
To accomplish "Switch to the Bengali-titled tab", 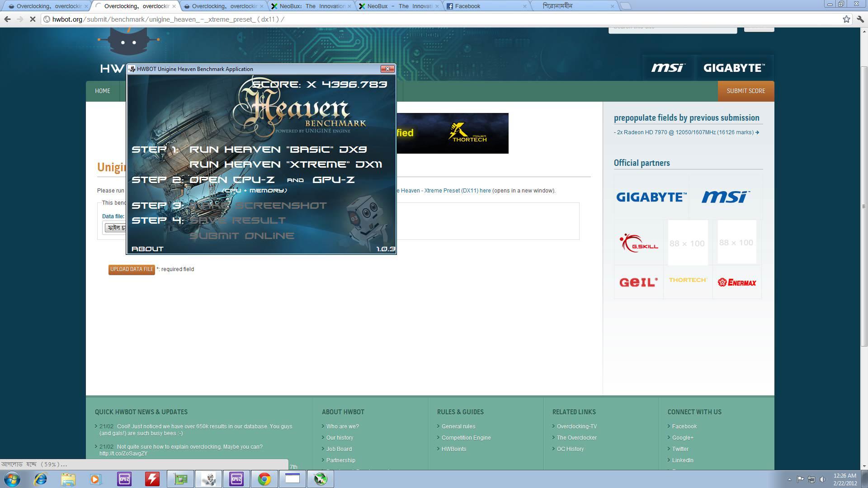I will [574, 6].
